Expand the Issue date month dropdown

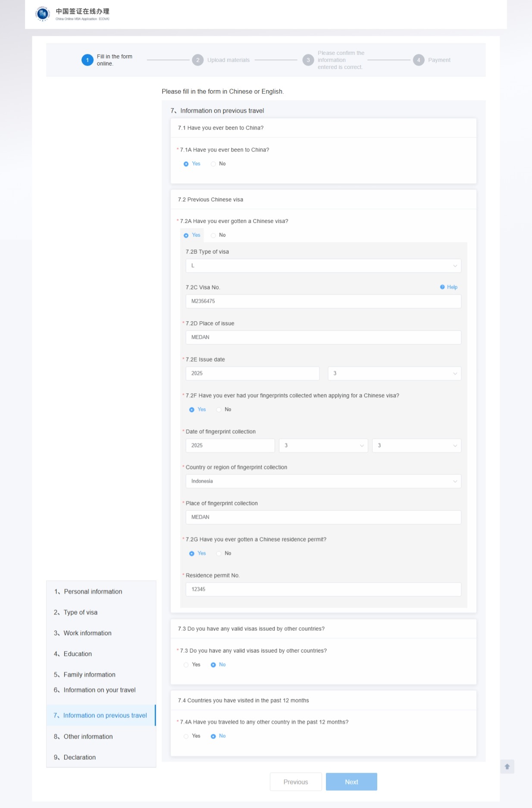[394, 373]
